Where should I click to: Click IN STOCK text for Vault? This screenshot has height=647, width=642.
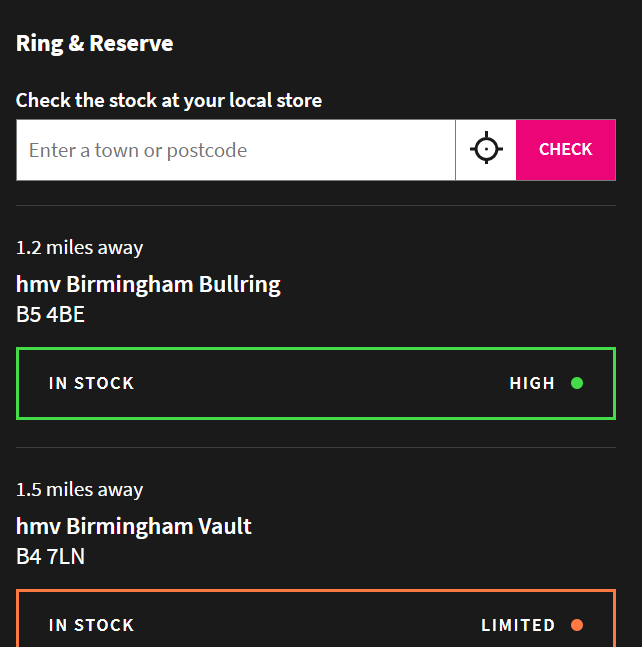(x=92, y=625)
